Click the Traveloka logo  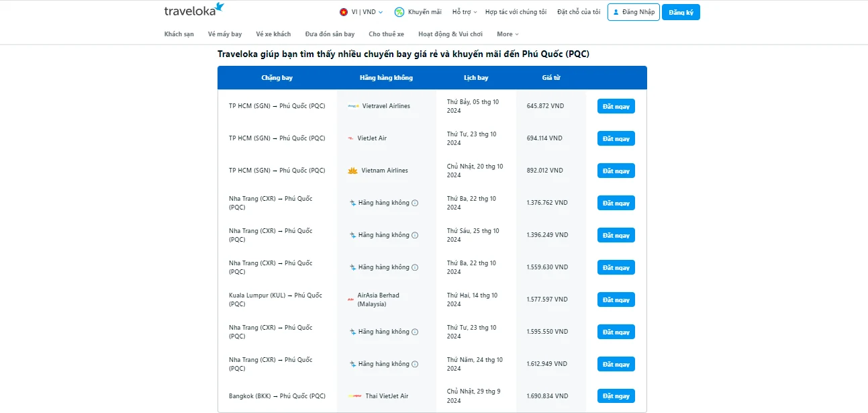pyautogui.click(x=194, y=10)
